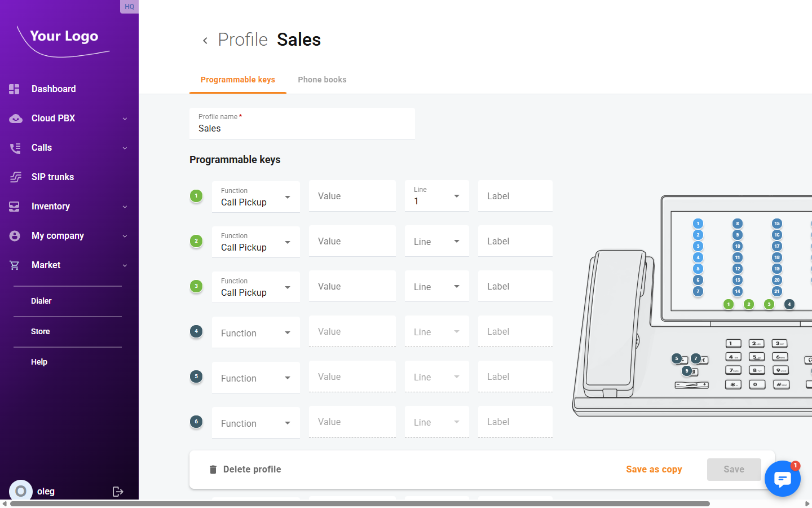
Task: Click the Dashboard grid icon
Action: [15, 89]
